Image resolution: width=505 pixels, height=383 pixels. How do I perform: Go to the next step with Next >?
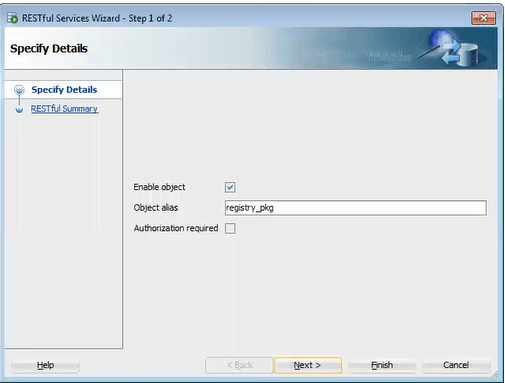point(308,365)
